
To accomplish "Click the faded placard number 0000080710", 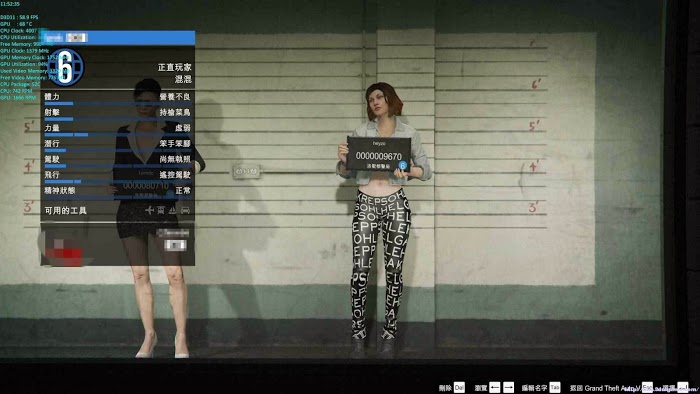I will click(x=146, y=186).
